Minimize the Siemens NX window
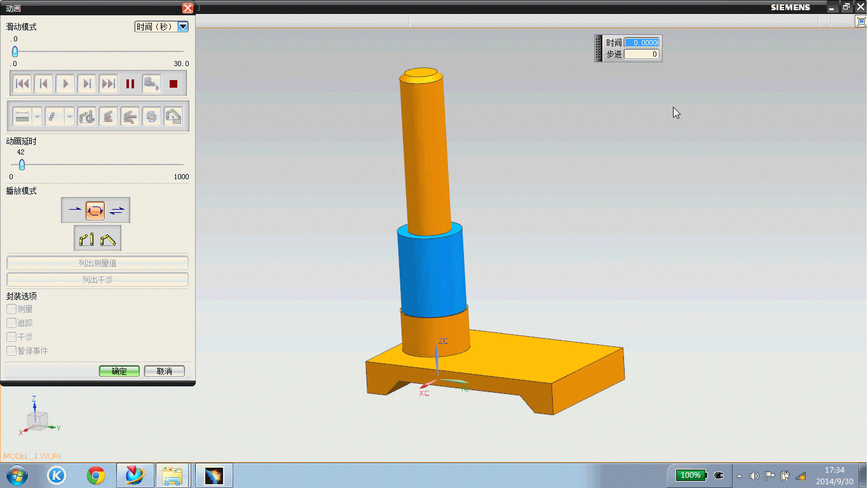The image size is (868, 488). tap(832, 7)
